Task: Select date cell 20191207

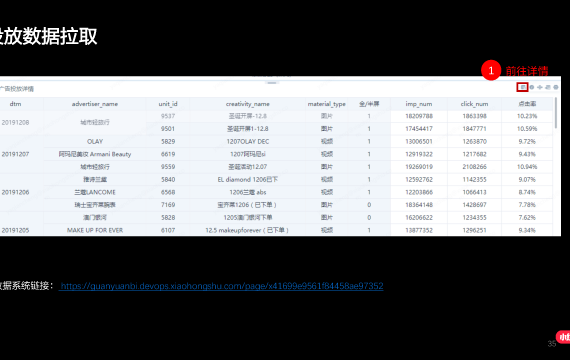Action: coord(15,154)
